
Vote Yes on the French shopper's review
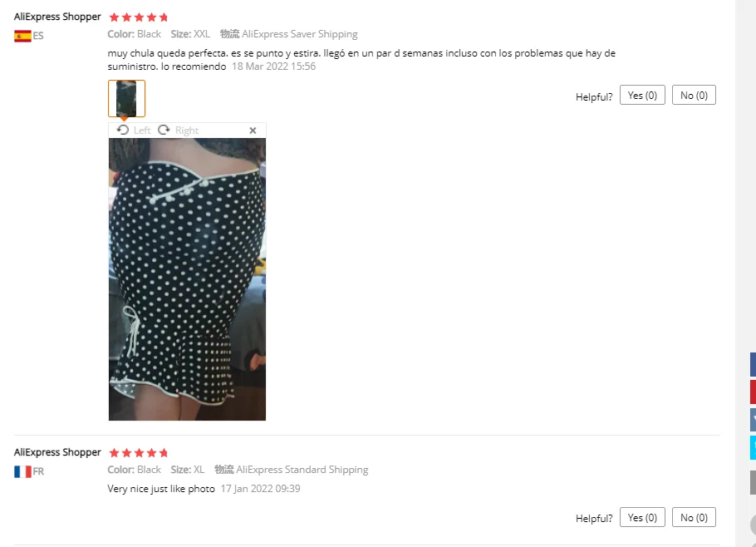click(x=642, y=518)
